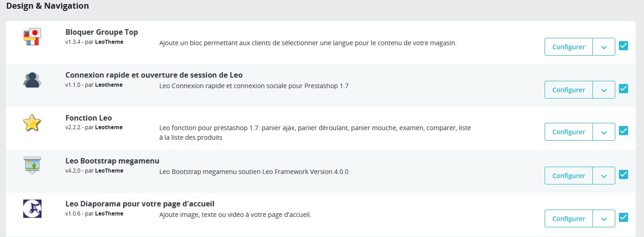Uncheck the Bloquer Groupe Top checkbox

623,46
